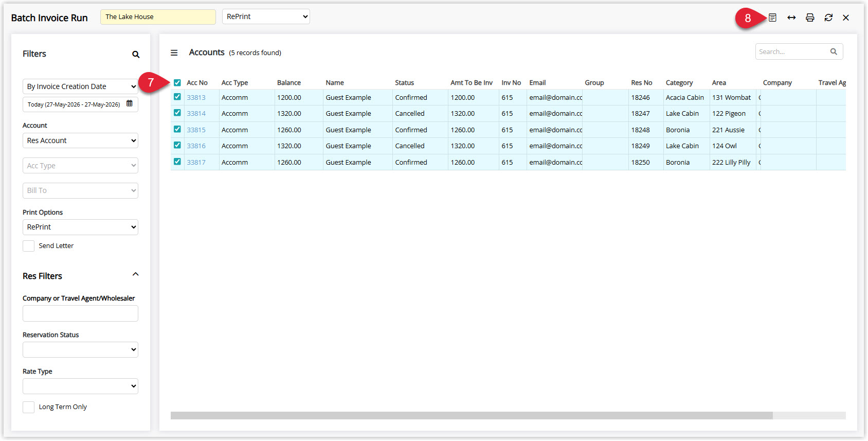This screenshot has width=868, height=441.
Task: Click the print icon in header
Action: coord(810,17)
